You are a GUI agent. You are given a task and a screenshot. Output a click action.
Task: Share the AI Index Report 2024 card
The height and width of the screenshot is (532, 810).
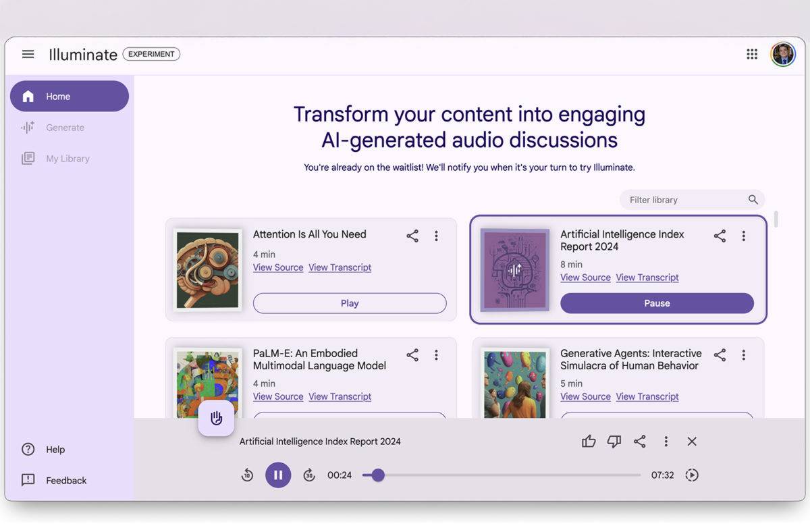coord(720,236)
